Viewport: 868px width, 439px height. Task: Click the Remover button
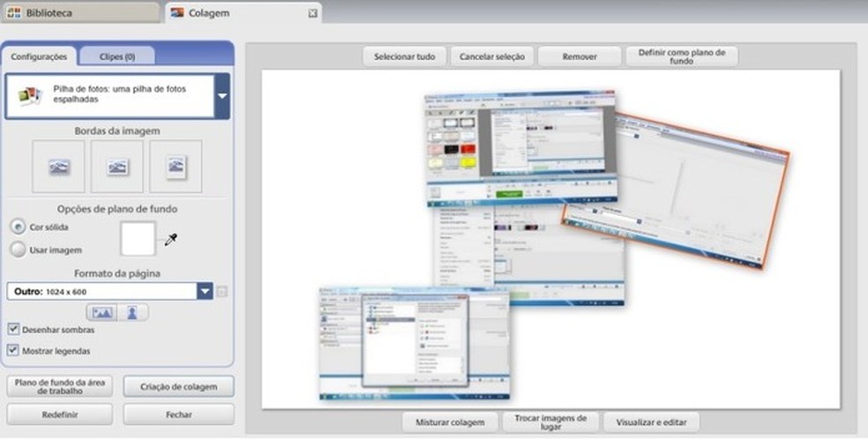(580, 56)
